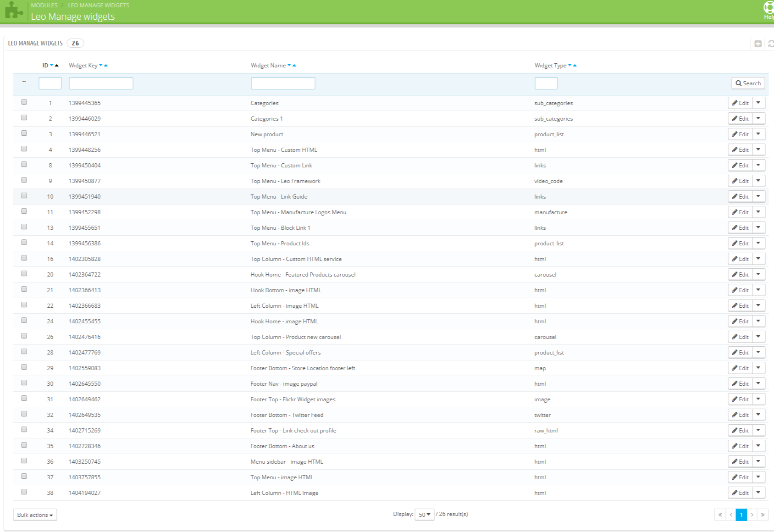Click Top Column - Product new carousel name
The height and width of the screenshot is (532, 774).
pyautogui.click(x=295, y=337)
